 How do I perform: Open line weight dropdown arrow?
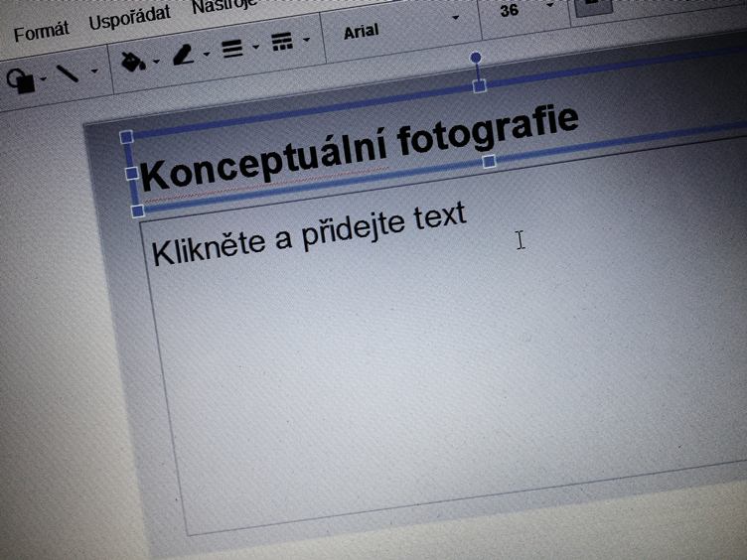(256, 47)
